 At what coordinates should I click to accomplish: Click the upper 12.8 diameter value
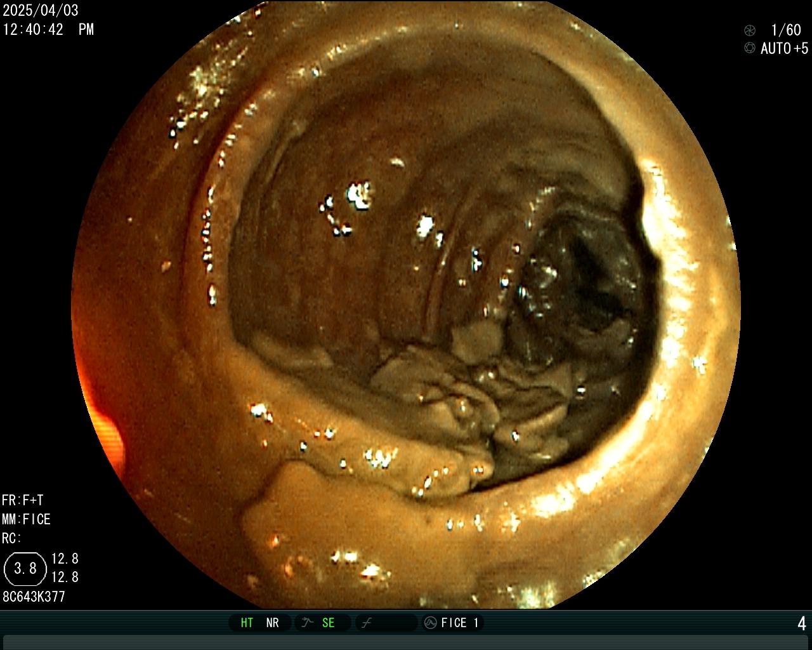(x=65, y=559)
